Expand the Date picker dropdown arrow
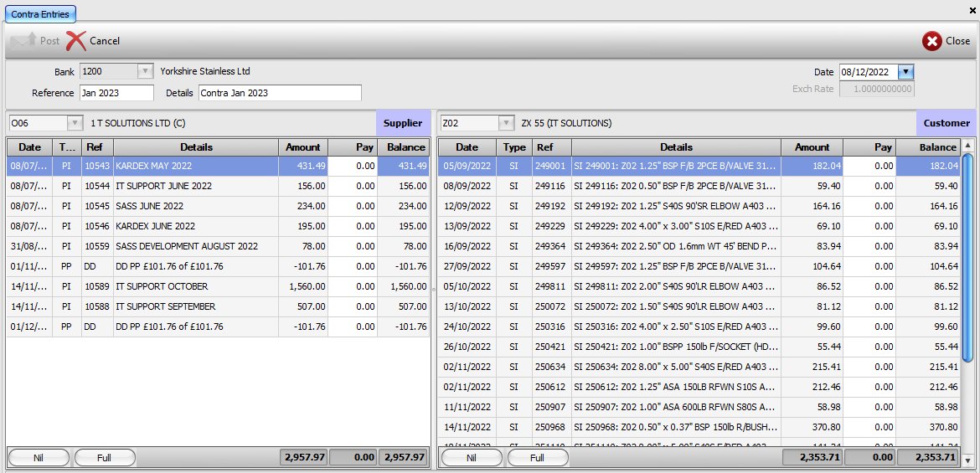Image resolution: width=980 pixels, height=473 pixels. 905,72
